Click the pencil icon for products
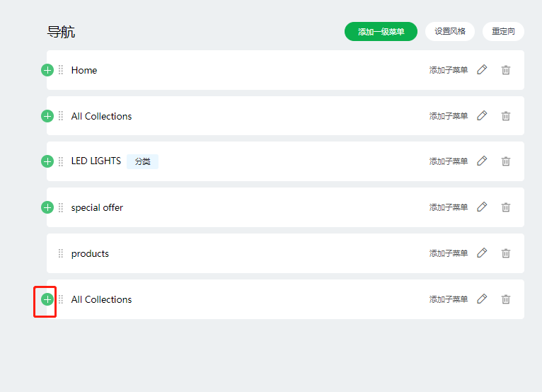Image resolution: width=542 pixels, height=392 pixels. [482, 253]
